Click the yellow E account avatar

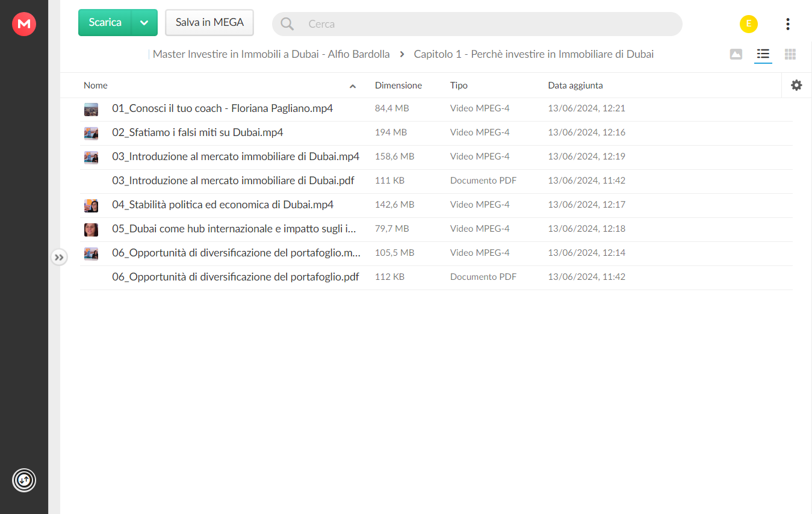(749, 24)
